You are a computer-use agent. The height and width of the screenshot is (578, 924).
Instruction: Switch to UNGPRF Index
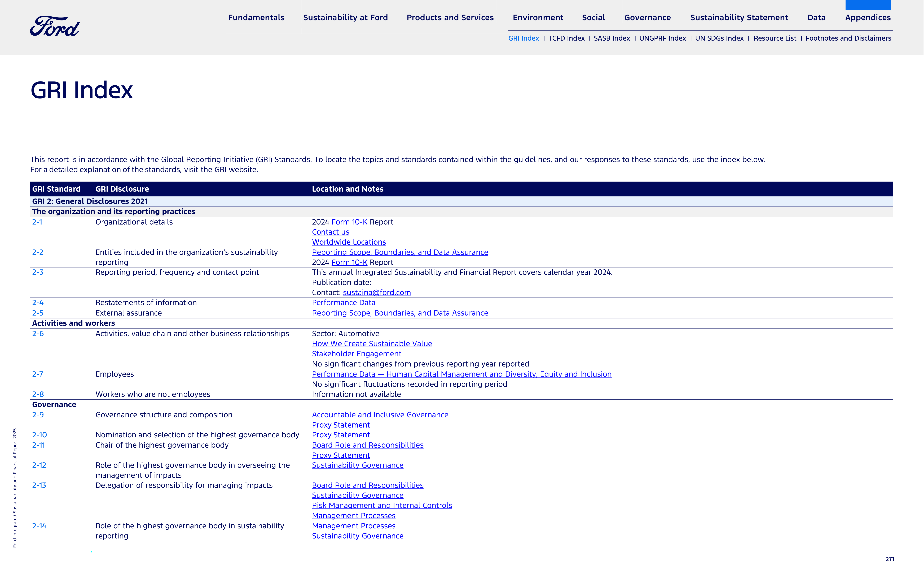[662, 38]
